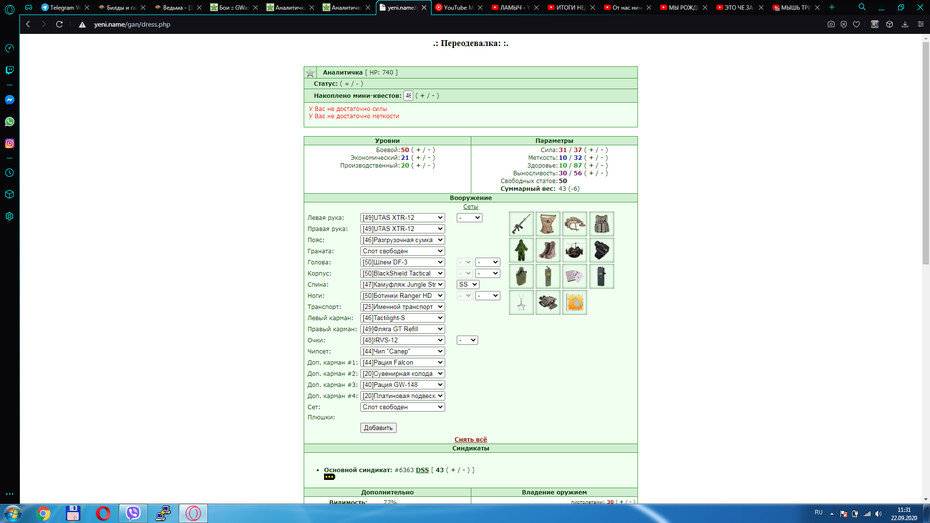Open Доп. карман #4 dropdown

(x=402, y=396)
